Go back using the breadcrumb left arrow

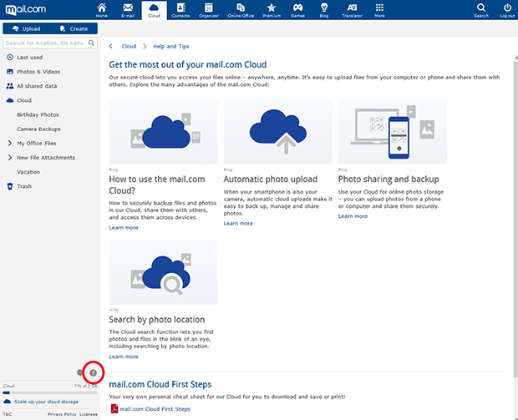tap(110, 46)
